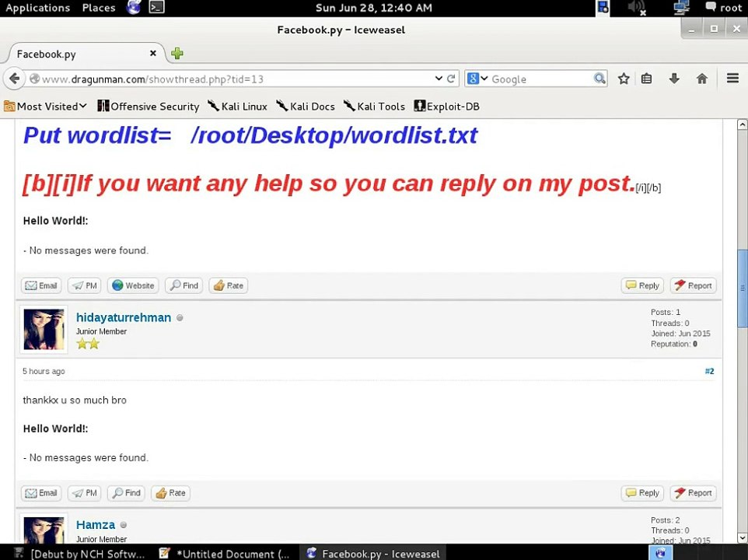The height and width of the screenshot is (560, 748).
Task: Open the clock showing Sun Jun 28
Action: click(x=374, y=8)
